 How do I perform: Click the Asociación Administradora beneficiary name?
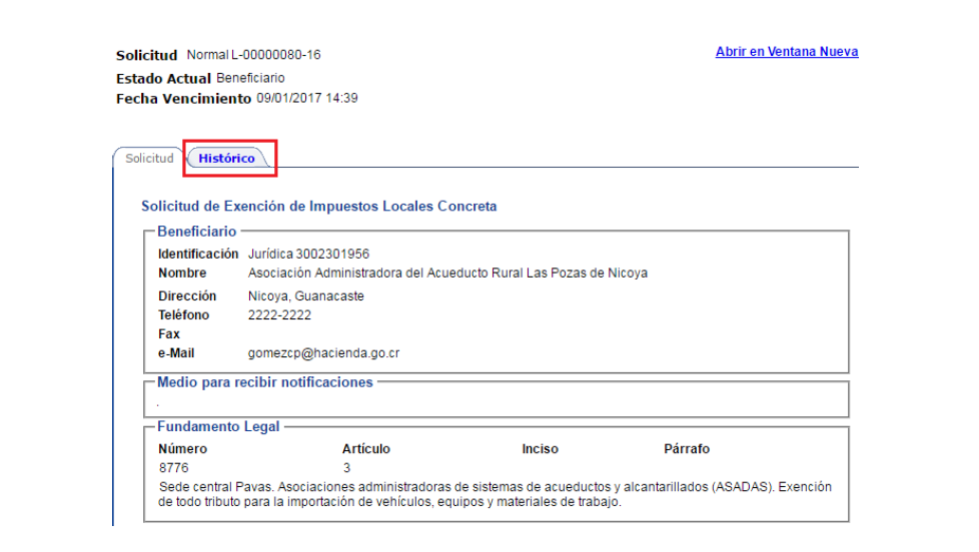coord(447,273)
